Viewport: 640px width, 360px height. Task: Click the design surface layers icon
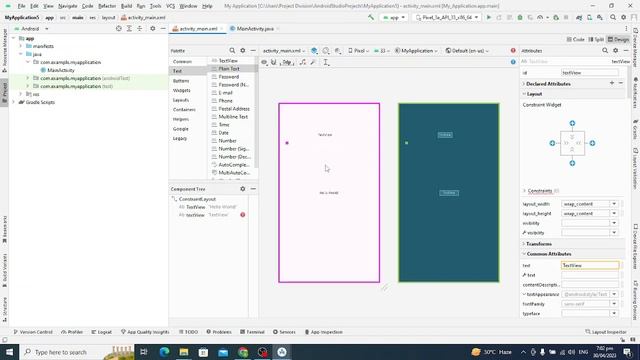click(314, 51)
